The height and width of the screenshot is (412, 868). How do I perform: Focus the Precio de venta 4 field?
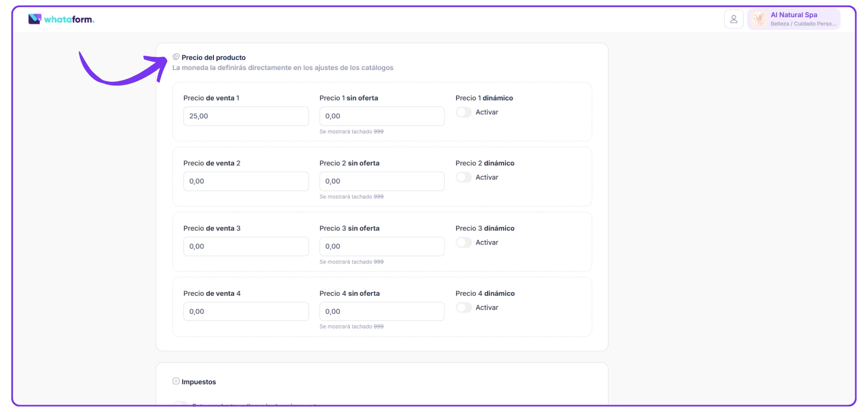pos(246,311)
